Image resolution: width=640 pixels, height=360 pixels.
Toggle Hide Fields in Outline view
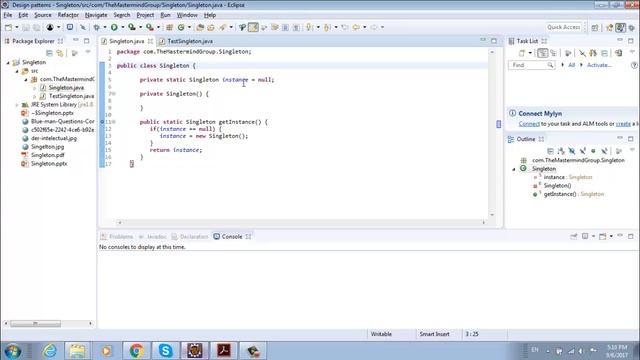(572, 151)
